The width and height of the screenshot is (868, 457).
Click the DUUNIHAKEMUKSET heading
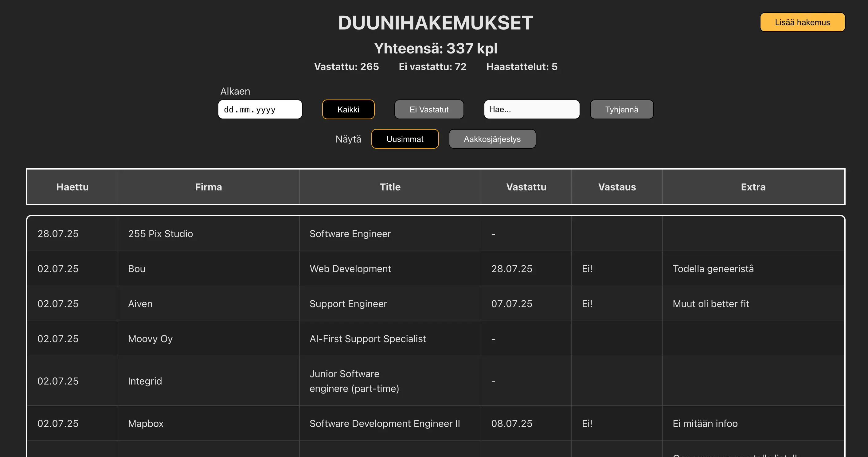[435, 23]
